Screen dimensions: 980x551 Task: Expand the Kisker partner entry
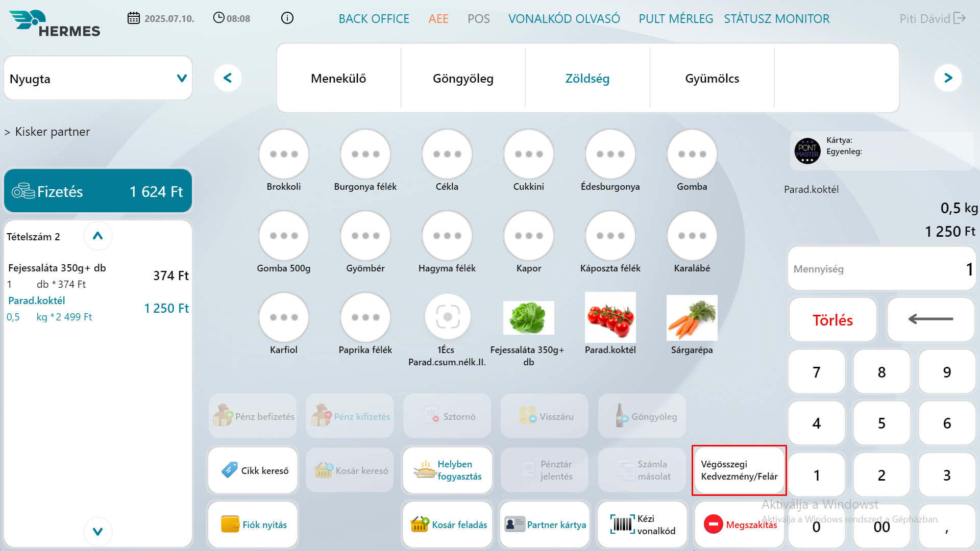47,132
